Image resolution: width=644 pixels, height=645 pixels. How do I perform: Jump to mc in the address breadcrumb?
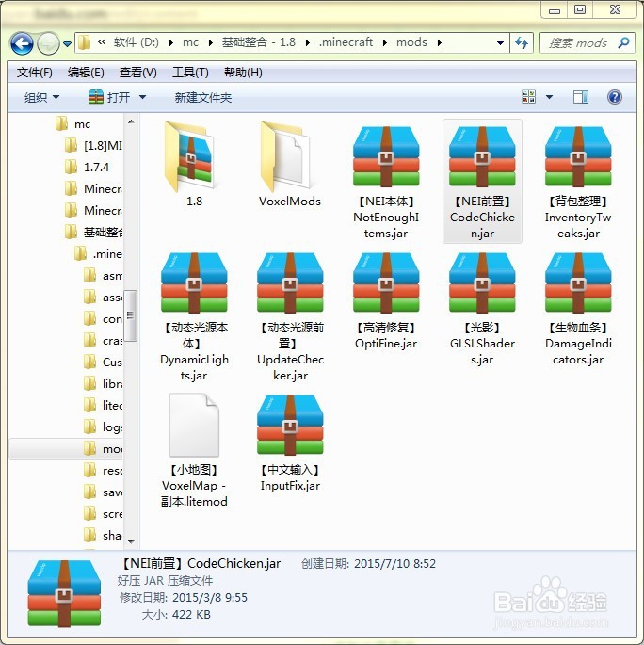pyautogui.click(x=190, y=42)
